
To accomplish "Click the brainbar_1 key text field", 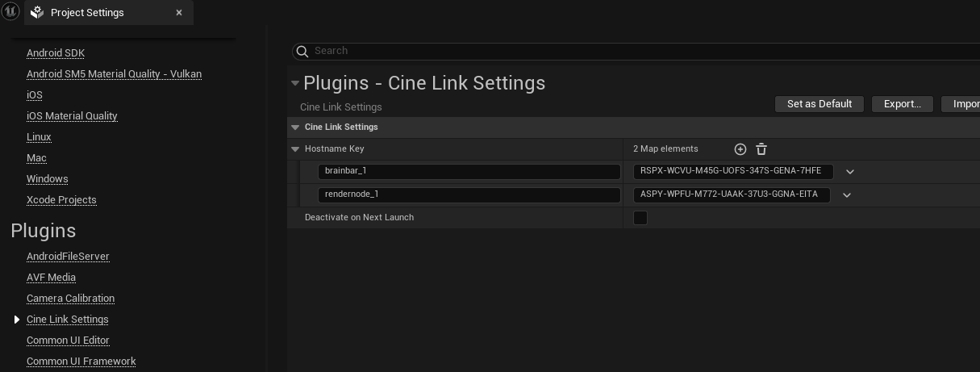I will [x=469, y=172].
